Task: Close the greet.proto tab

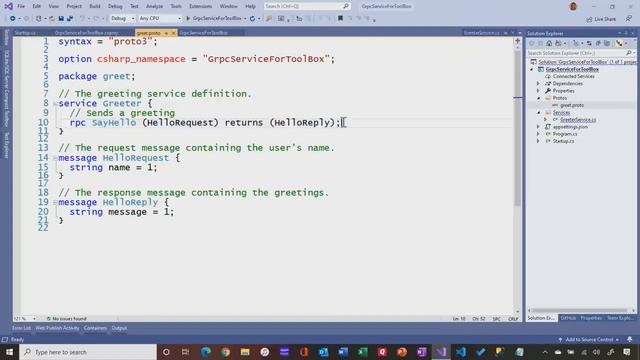Action: pyautogui.click(x=173, y=33)
